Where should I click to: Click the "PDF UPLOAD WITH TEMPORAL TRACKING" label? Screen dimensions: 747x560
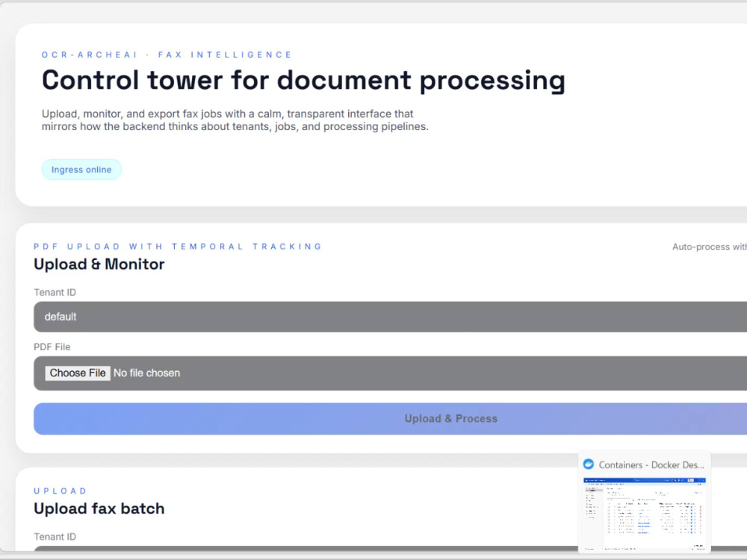178,246
